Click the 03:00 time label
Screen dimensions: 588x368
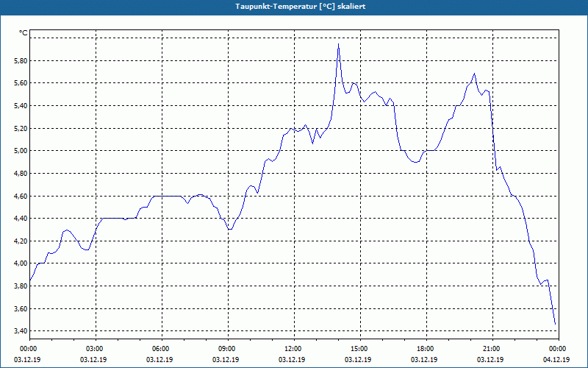[96, 349]
